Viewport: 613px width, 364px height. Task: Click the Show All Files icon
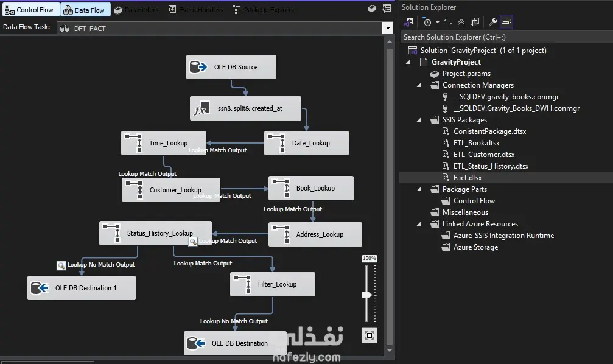475,22
